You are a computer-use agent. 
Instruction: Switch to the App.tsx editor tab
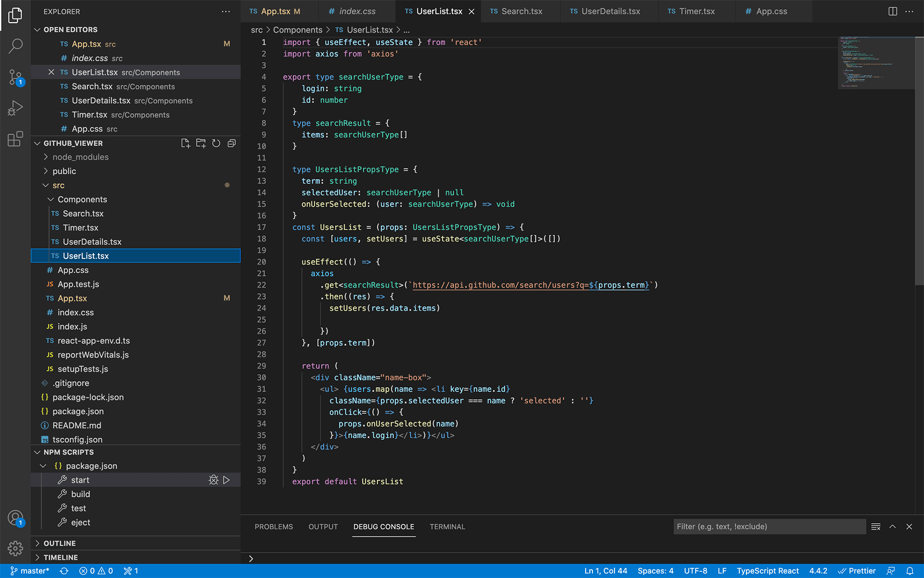tap(280, 11)
